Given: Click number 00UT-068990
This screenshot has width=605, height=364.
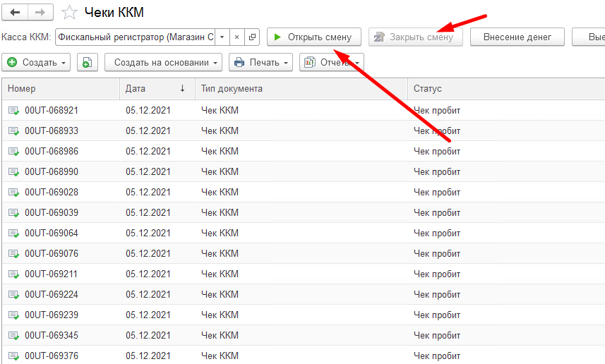Looking at the screenshot, I should [52, 171].
